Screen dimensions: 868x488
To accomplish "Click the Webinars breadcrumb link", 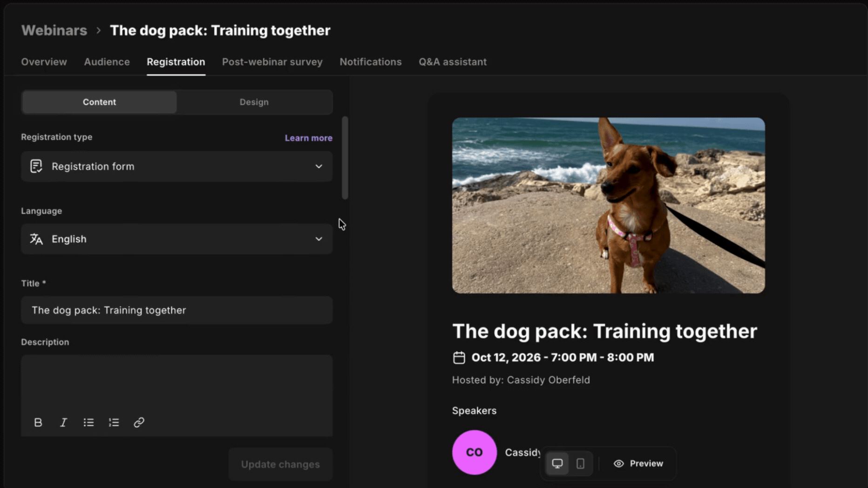I will (54, 30).
